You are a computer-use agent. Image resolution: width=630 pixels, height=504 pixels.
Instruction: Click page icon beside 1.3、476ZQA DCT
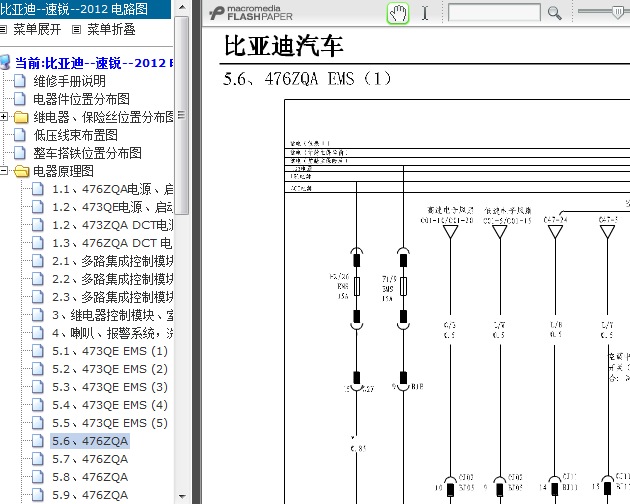38,243
